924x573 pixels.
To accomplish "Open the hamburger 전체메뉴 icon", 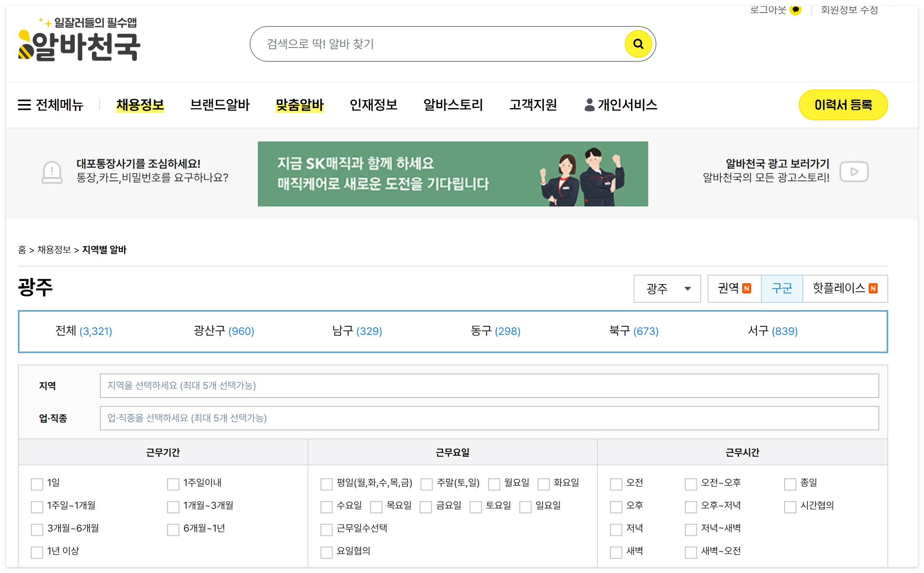I will click(24, 105).
